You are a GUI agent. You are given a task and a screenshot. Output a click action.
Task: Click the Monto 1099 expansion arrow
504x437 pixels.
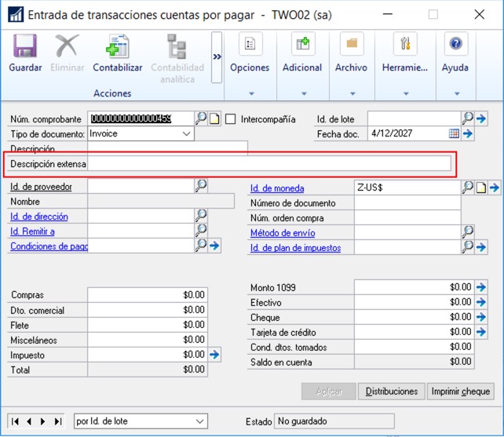(481, 287)
